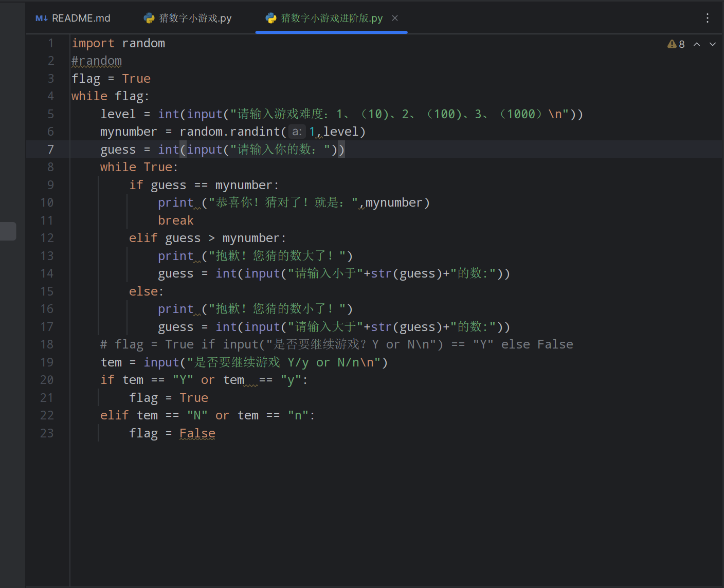Click 'elif tem == "N"' on line 22

coord(154,415)
